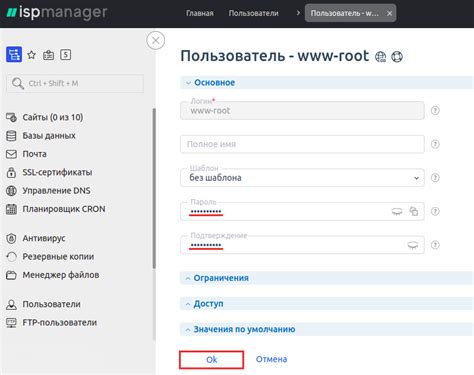Click the calendar icon beside Планировщик CRON
Screen dimensions: 474x375
coord(11,209)
